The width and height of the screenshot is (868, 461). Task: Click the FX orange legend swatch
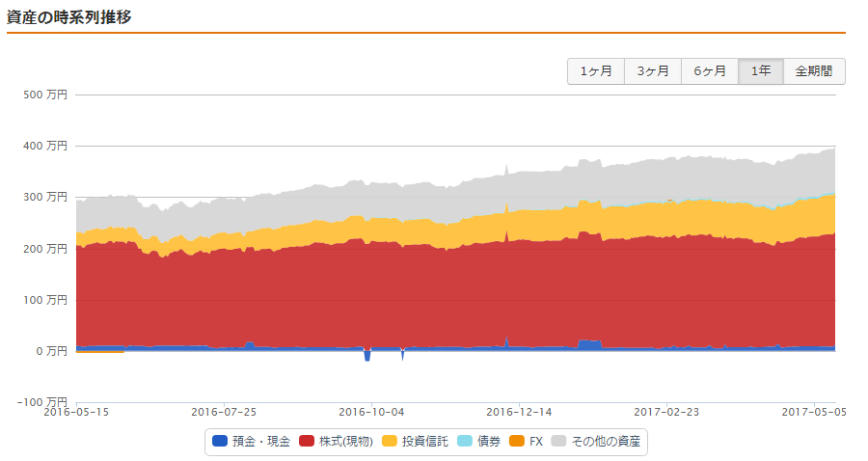coord(517,441)
